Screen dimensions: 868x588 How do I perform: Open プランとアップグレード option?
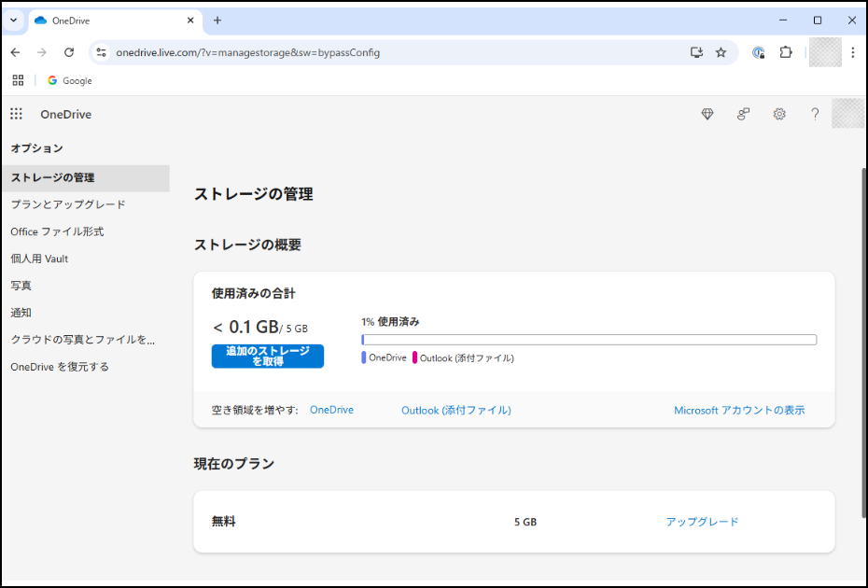(68, 204)
